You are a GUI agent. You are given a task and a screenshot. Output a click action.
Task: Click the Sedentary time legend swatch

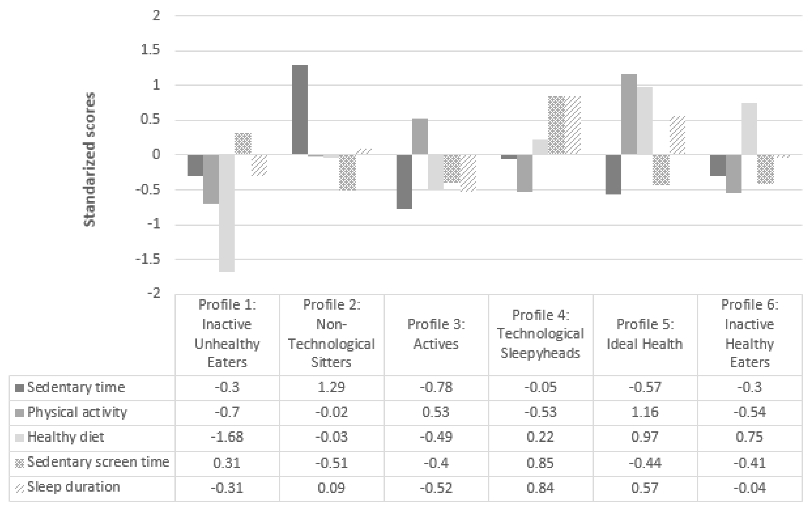click(20, 388)
